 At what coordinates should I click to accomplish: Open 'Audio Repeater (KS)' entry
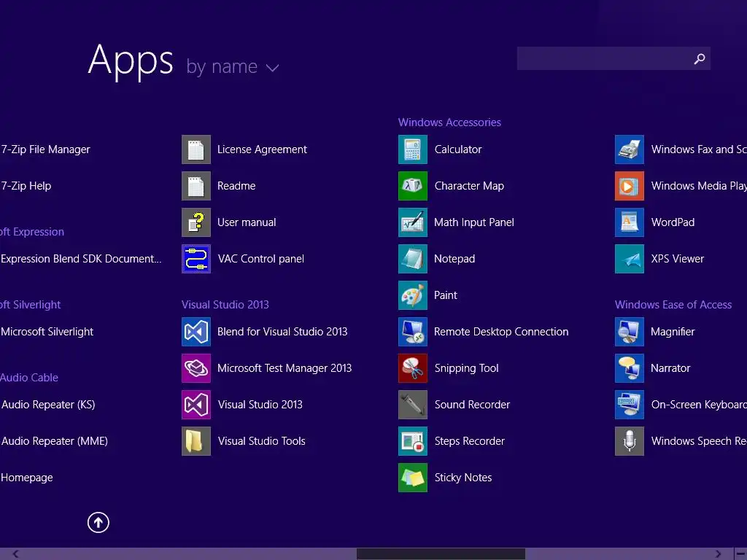click(x=48, y=404)
